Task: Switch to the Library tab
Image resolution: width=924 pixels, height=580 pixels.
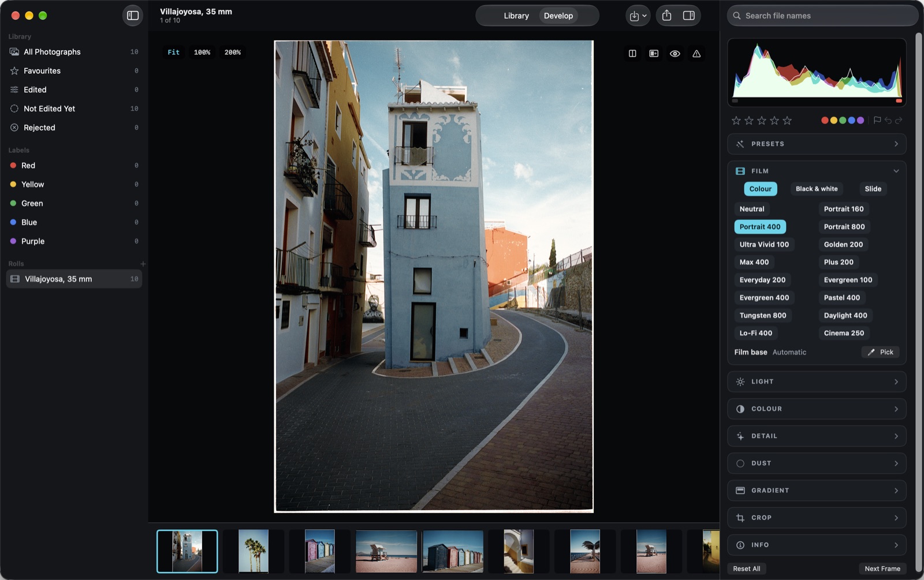Action: click(x=516, y=16)
